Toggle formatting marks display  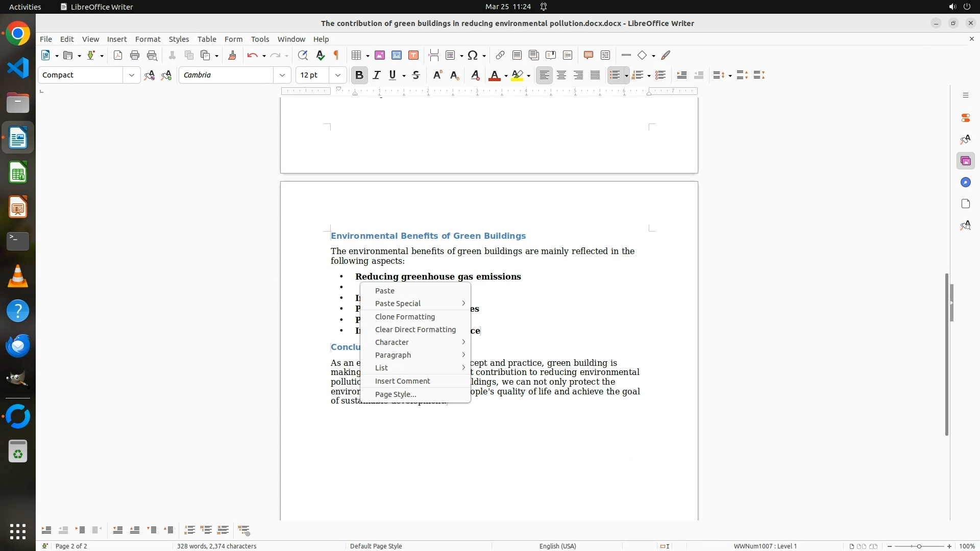point(336,56)
